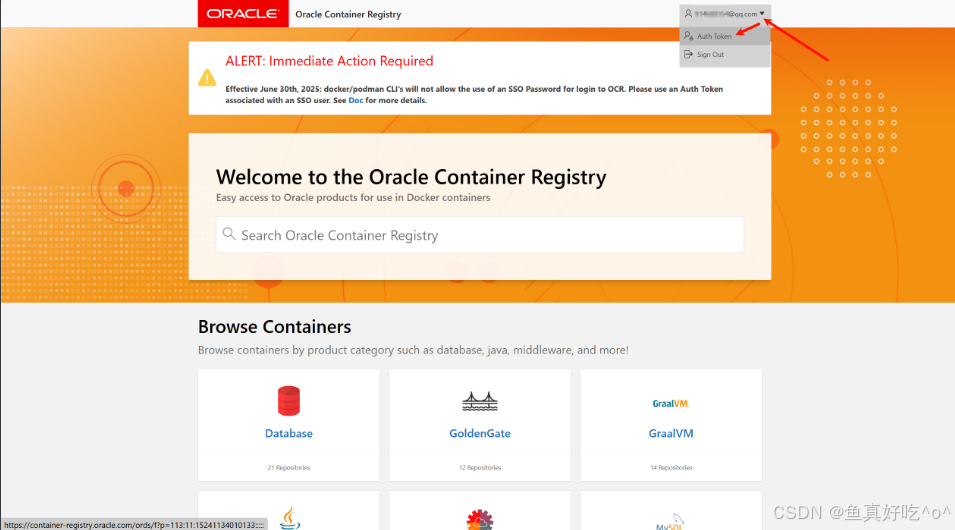Open the Database category link
The width and height of the screenshot is (955, 530).
[289, 434]
